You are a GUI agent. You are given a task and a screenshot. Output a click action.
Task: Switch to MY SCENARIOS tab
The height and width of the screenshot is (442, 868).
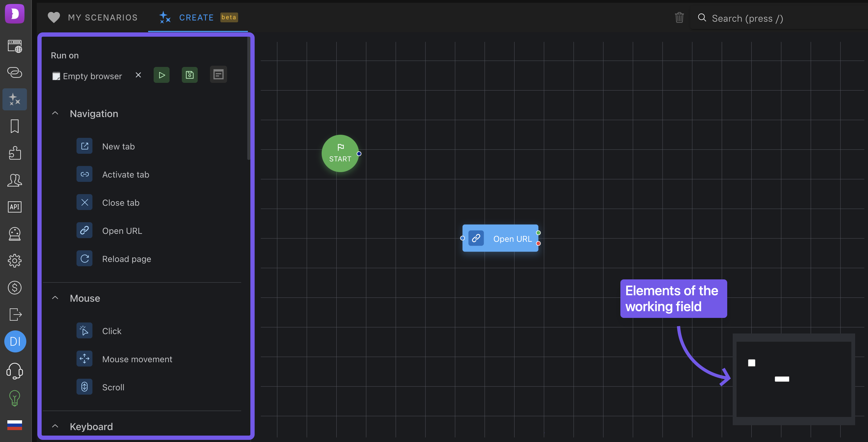click(92, 16)
